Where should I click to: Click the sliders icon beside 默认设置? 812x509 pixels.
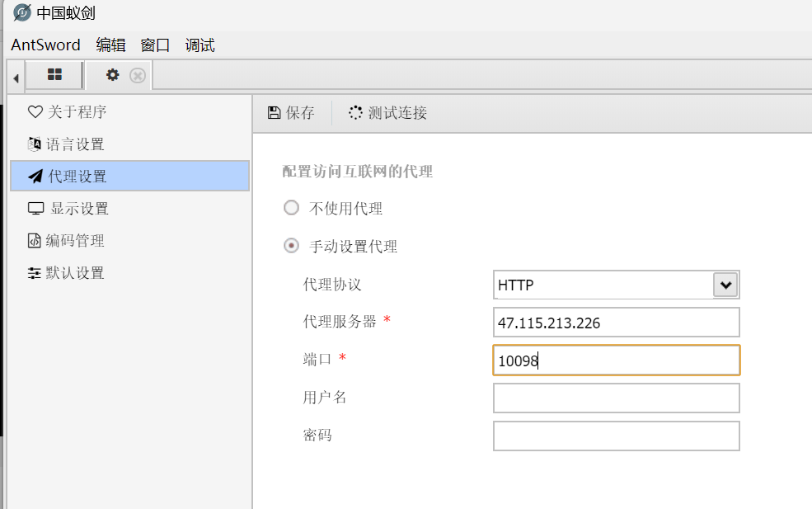pos(34,273)
